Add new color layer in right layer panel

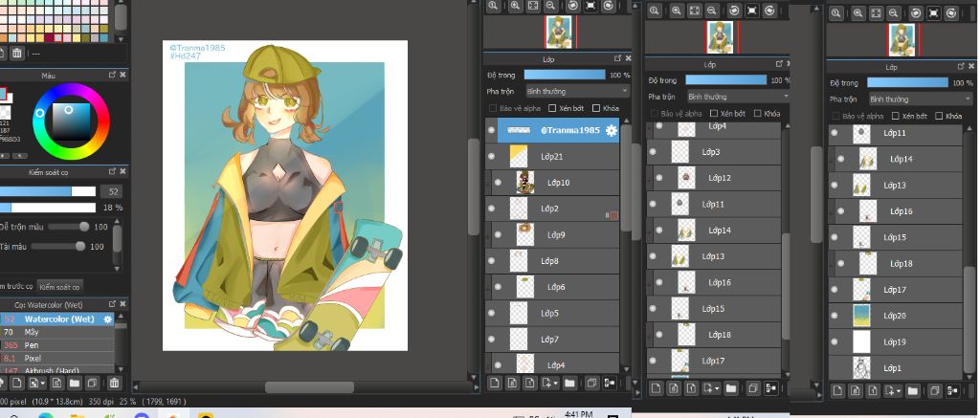(x=837, y=391)
